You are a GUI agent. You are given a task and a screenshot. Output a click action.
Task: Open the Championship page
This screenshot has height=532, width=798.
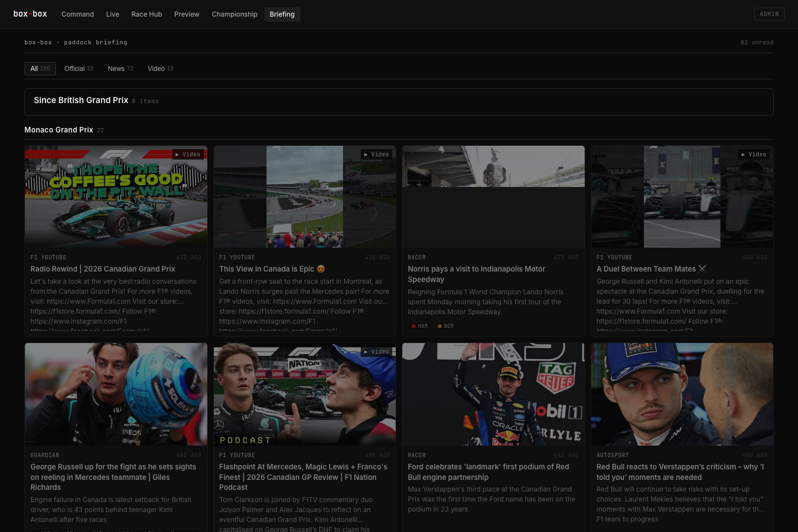(x=234, y=14)
